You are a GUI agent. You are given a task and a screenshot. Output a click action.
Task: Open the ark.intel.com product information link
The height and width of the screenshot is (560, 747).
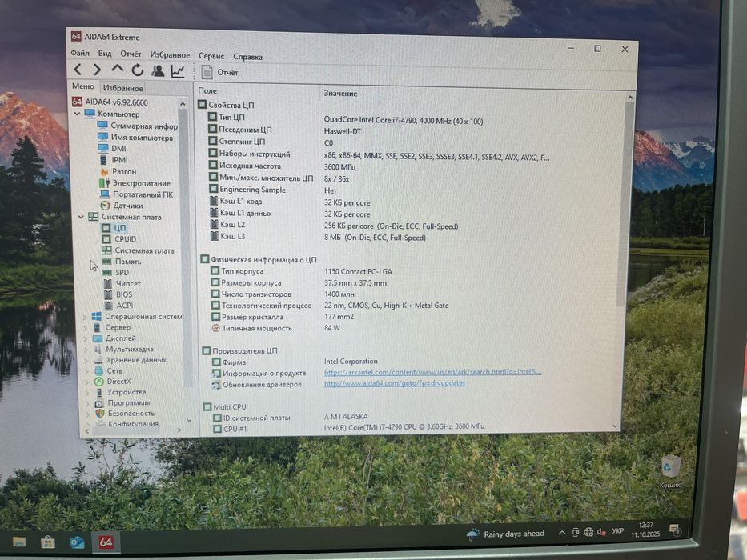tap(432, 372)
